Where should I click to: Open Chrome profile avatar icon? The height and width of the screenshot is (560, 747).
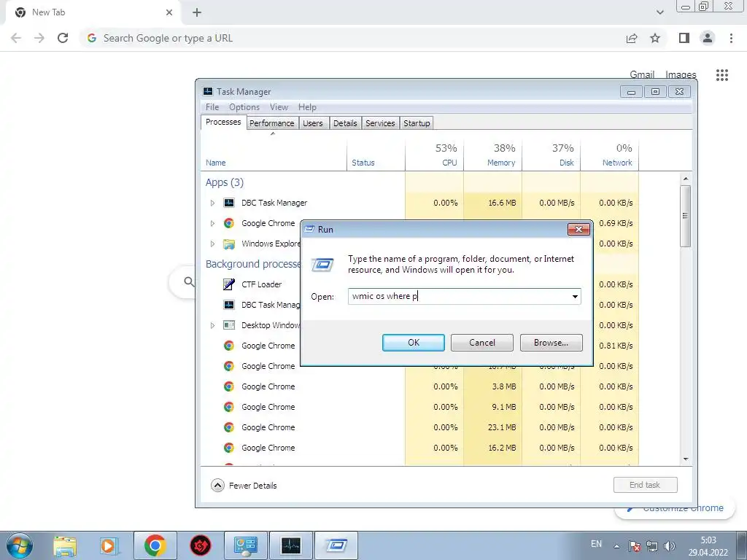click(x=708, y=38)
